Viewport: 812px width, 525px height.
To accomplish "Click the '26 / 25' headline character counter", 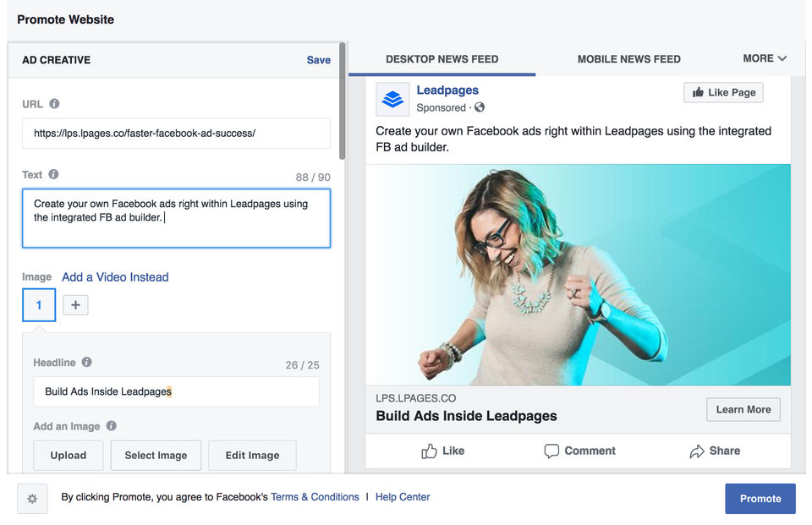I will pos(302,365).
